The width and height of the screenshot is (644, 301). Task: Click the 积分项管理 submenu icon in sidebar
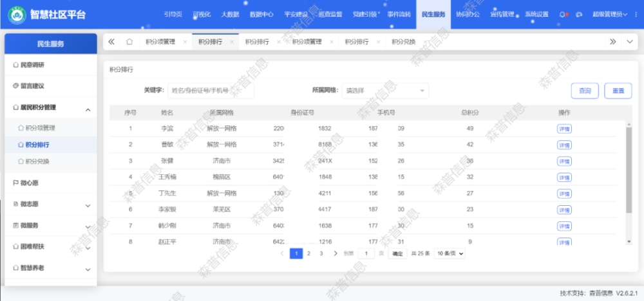click(x=21, y=128)
